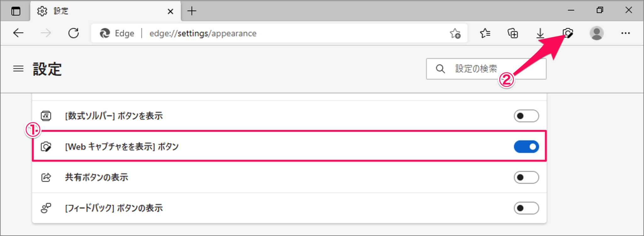The width and height of the screenshot is (644, 236).
Task: Turn off the Web キャプチャ toggle
Action: pos(526,146)
